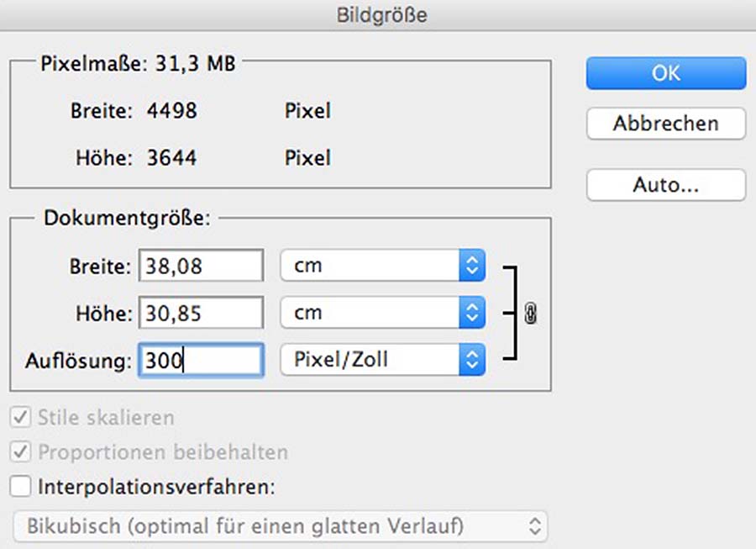Open the Pixel/Zoll resolution unit dropdown
Image resolution: width=756 pixels, height=549 pixels.
(x=383, y=359)
